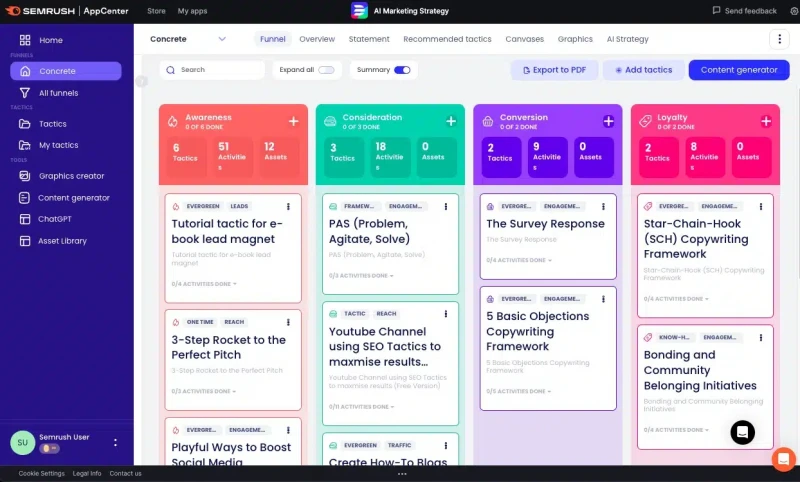Screen dimensions: 800x482
Task: Open All funnels filter icon
Action: coord(24,93)
